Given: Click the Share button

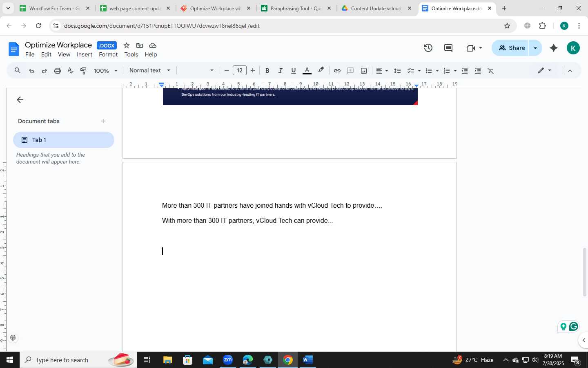Looking at the screenshot, I should [x=510, y=48].
